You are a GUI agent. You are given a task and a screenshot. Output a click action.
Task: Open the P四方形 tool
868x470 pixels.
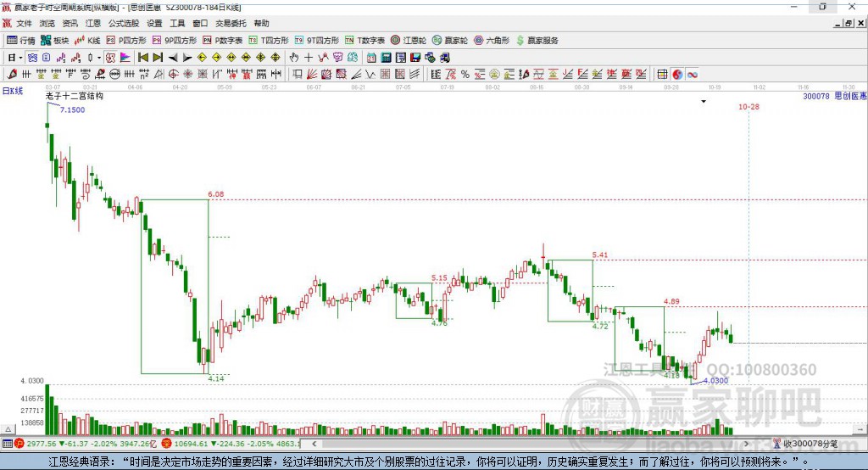(126, 41)
